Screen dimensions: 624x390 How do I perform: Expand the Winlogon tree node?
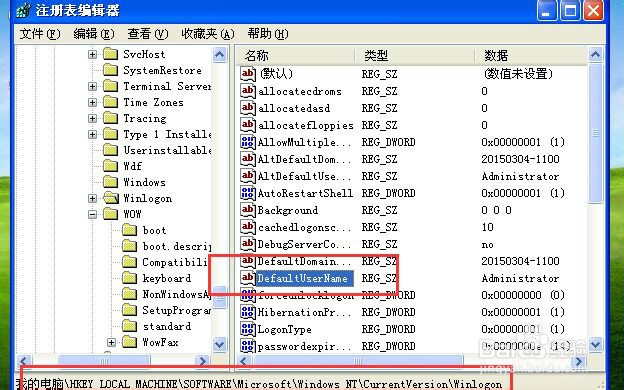[92, 198]
